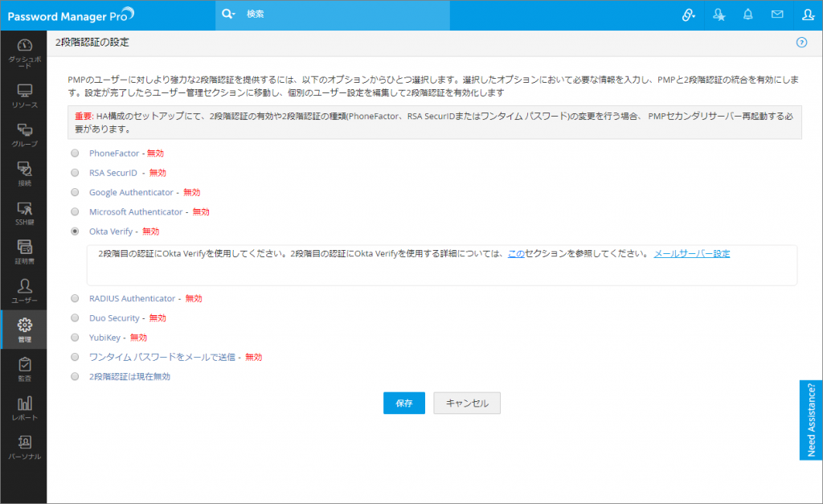Open the notifications bell icon
823x504 pixels.
point(748,14)
